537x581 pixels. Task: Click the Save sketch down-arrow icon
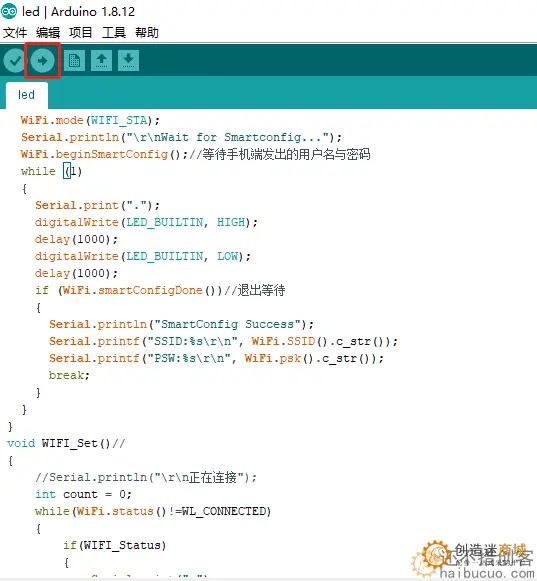(x=129, y=60)
